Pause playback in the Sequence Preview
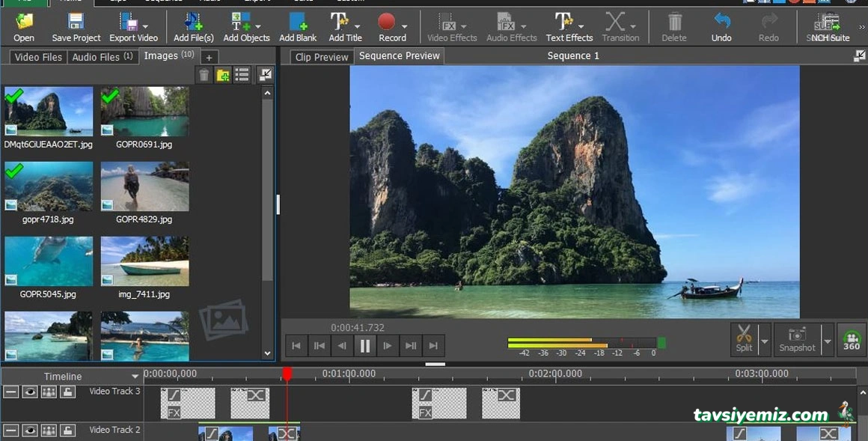868x441 pixels. pos(365,345)
